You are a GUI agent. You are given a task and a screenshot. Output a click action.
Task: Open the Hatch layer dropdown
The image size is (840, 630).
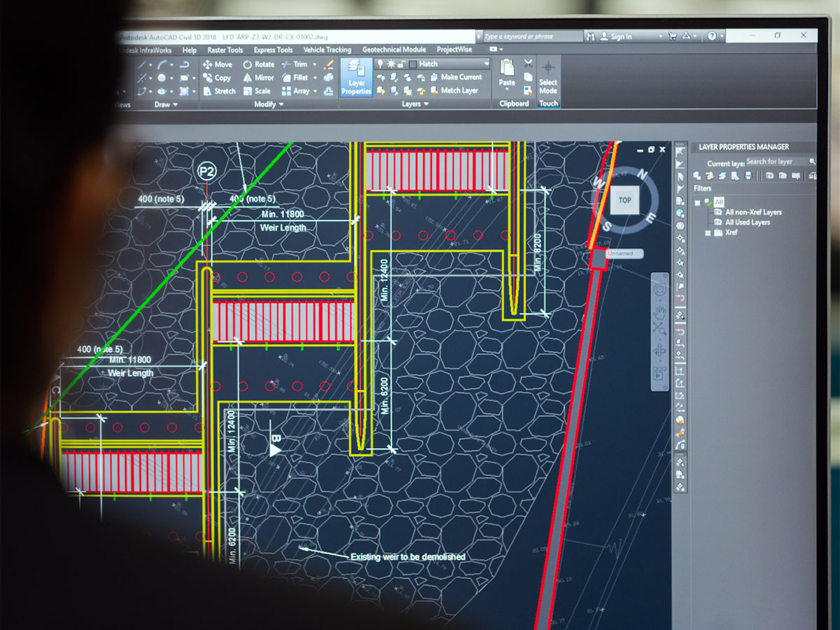(x=486, y=64)
